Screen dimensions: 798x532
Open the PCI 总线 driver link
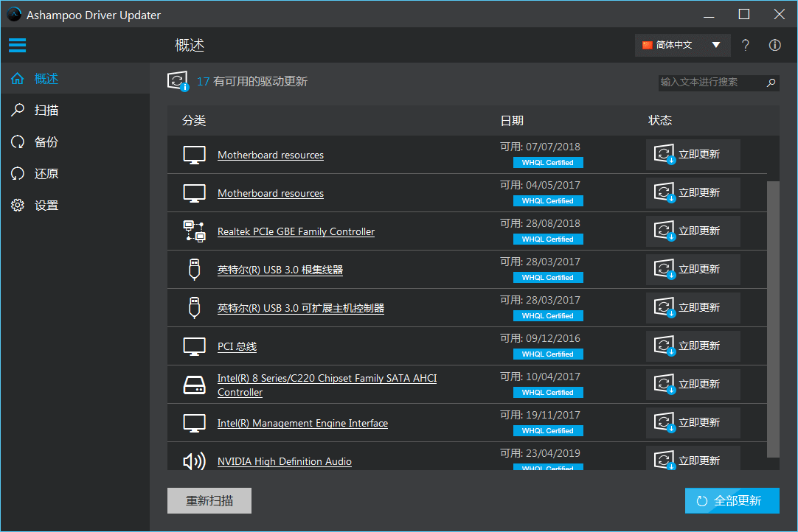tap(237, 347)
